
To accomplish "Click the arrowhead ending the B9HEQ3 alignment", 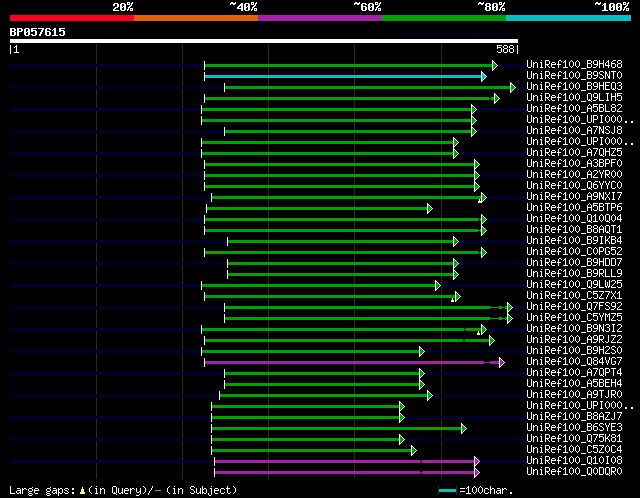I will click(x=513, y=87).
